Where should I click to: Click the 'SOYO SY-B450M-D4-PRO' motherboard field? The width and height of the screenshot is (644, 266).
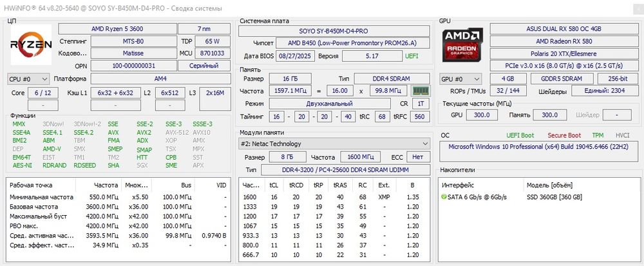pyautogui.click(x=334, y=31)
